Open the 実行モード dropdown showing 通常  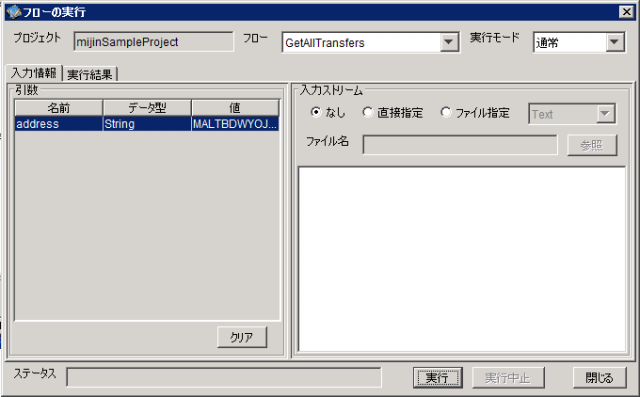click(x=615, y=42)
